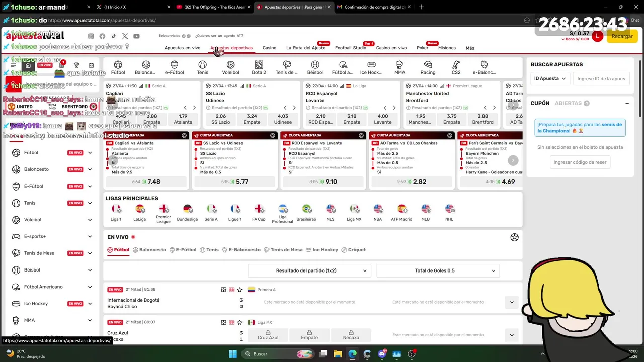Select Empate for Cruz Azul match

[x=309, y=335]
